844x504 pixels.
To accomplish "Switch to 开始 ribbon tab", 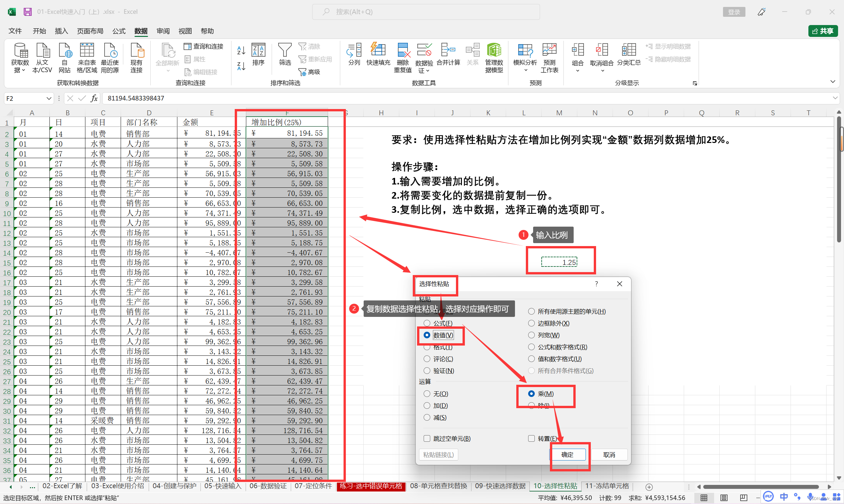I will pos(40,31).
